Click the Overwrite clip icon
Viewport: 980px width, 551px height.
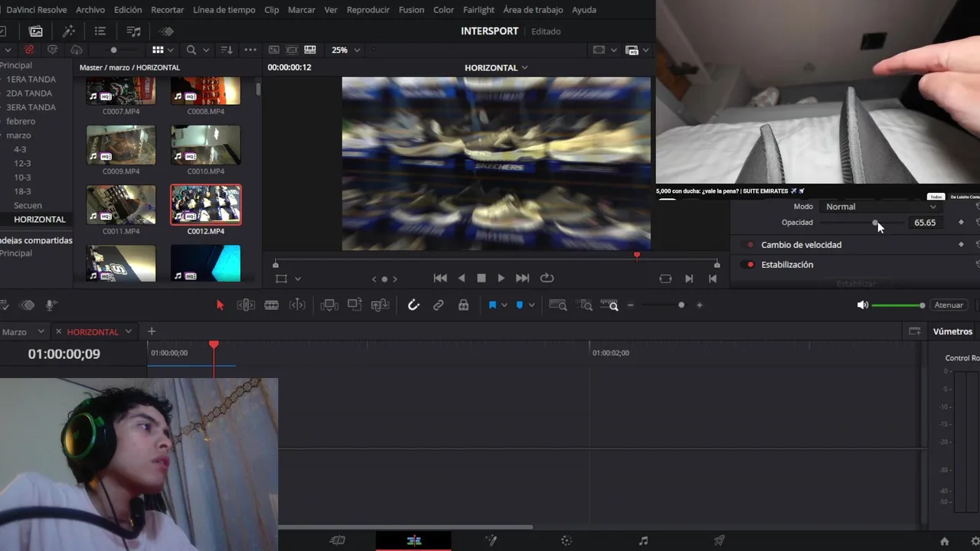[x=354, y=305]
